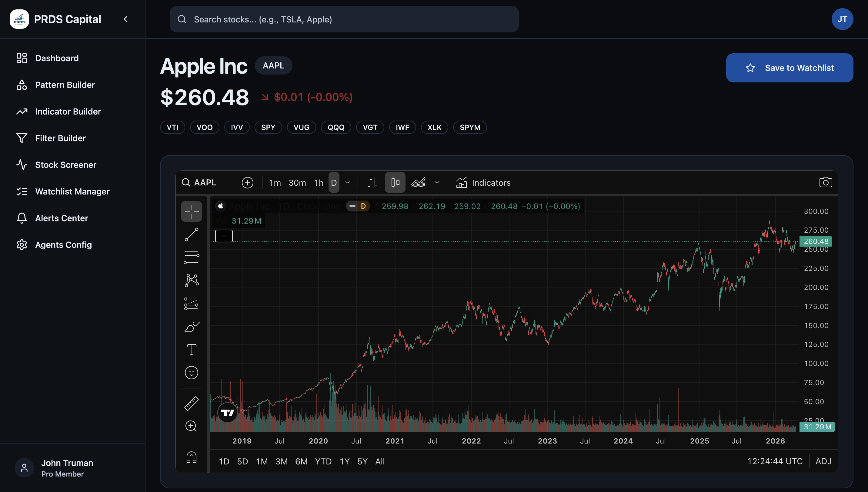Click Save to Watchlist button

[x=789, y=68]
